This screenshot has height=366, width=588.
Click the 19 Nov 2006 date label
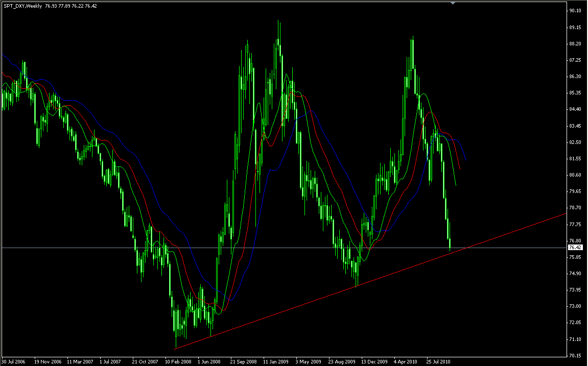(48, 362)
